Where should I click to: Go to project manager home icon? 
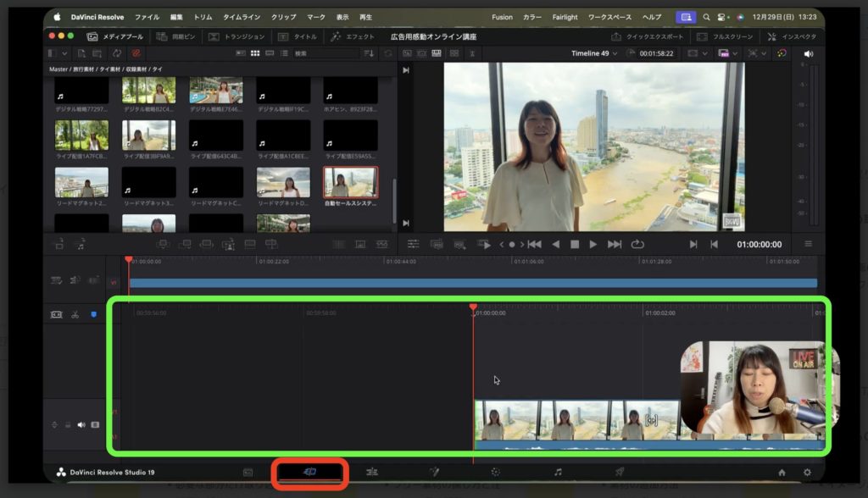[782, 473]
